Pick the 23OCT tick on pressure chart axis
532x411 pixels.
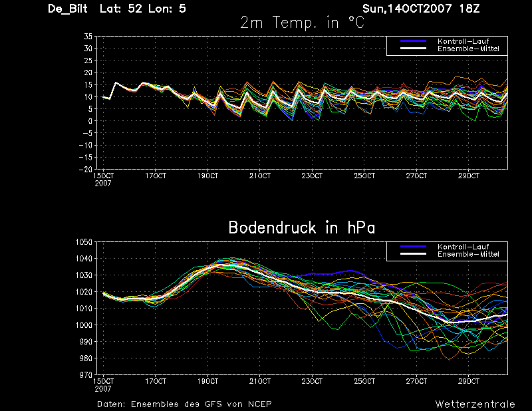(312, 381)
